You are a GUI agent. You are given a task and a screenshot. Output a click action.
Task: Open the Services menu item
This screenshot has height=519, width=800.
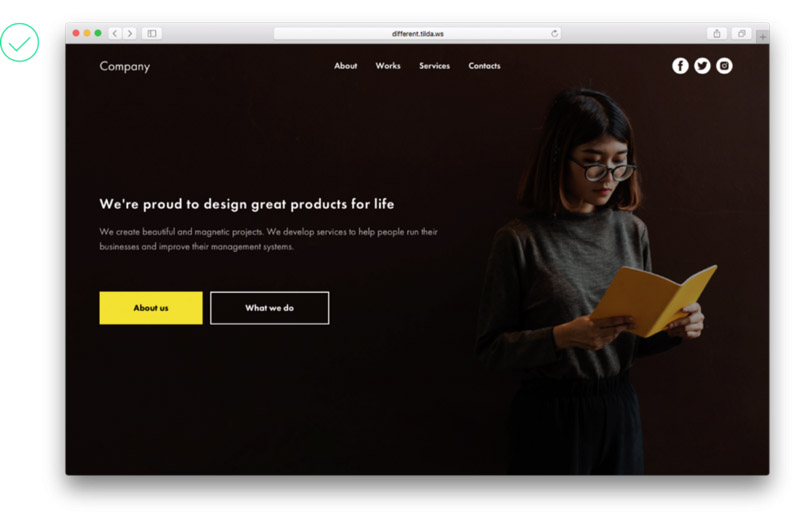[434, 66]
